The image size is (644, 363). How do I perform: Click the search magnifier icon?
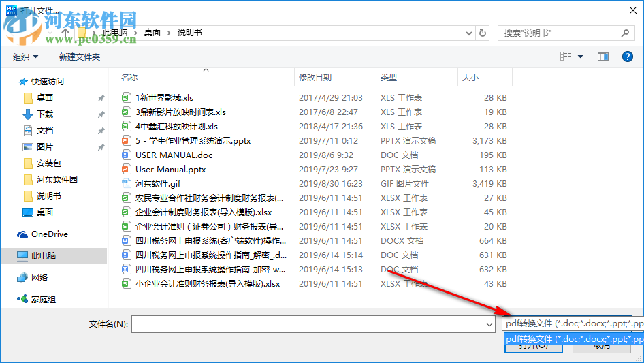[625, 33]
